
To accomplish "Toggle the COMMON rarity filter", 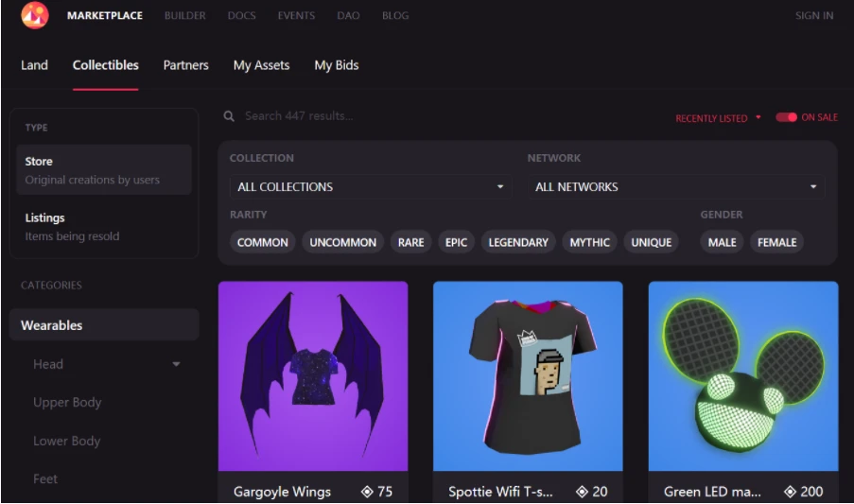I will pyautogui.click(x=263, y=242).
